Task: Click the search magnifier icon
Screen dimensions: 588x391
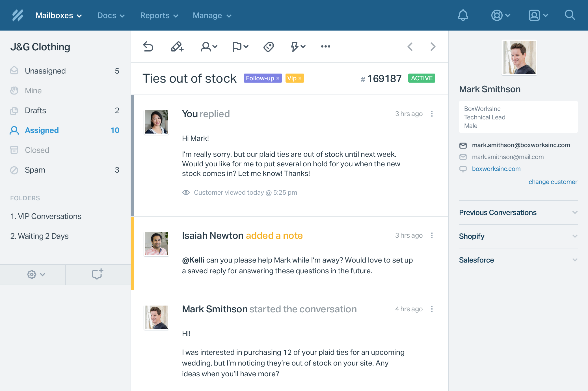Action: click(x=570, y=15)
